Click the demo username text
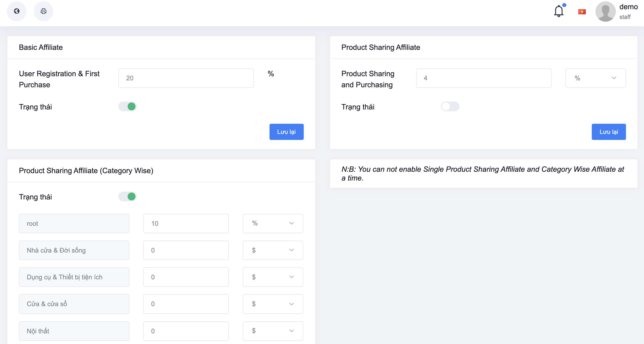 point(629,7)
